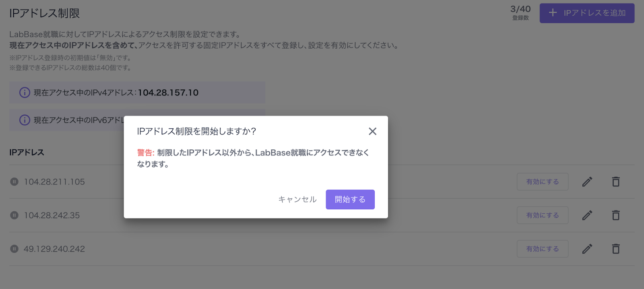The image size is (644, 289).
Task: Delete the 104.28.211.105 entry via trash icon
Action: point(615,182)
